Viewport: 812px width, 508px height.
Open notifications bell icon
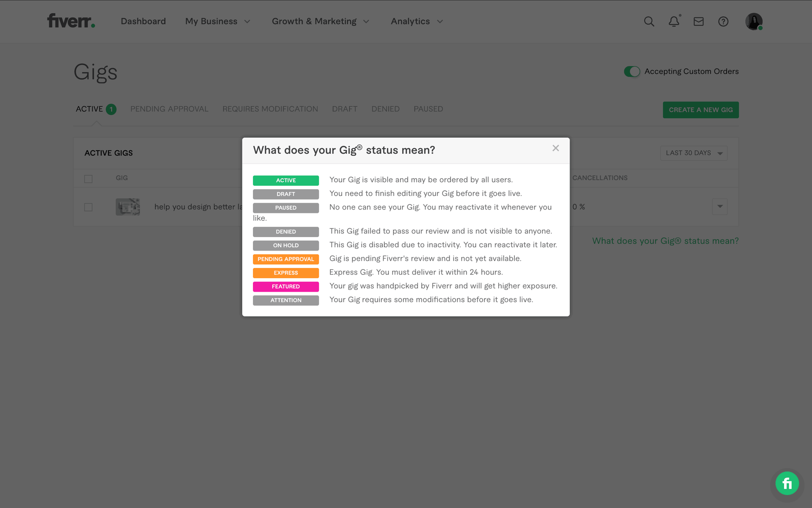click(x=674, y=22)
